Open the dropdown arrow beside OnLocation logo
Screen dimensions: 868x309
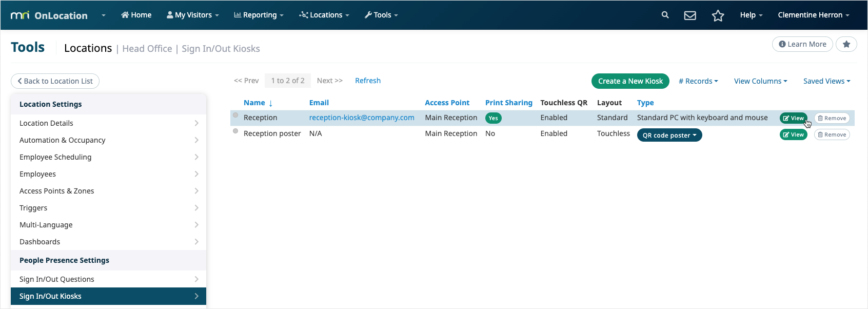(104, 15)
